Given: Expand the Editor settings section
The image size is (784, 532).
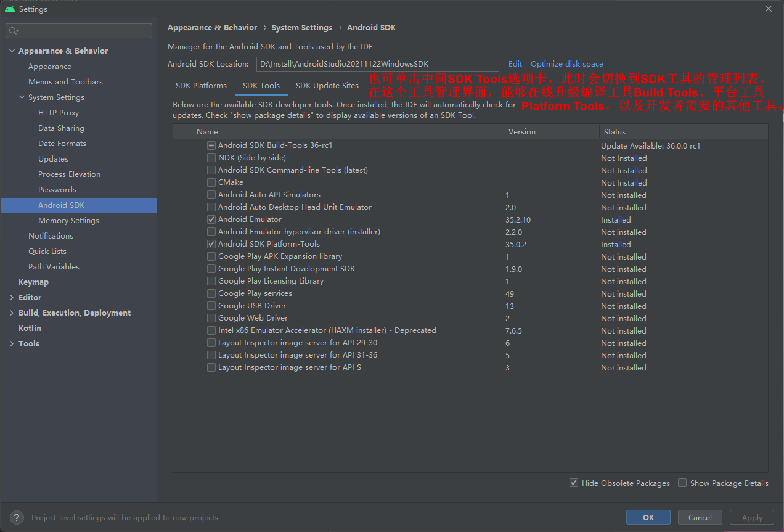Looking at the screenshot, I should click(12, 298).
